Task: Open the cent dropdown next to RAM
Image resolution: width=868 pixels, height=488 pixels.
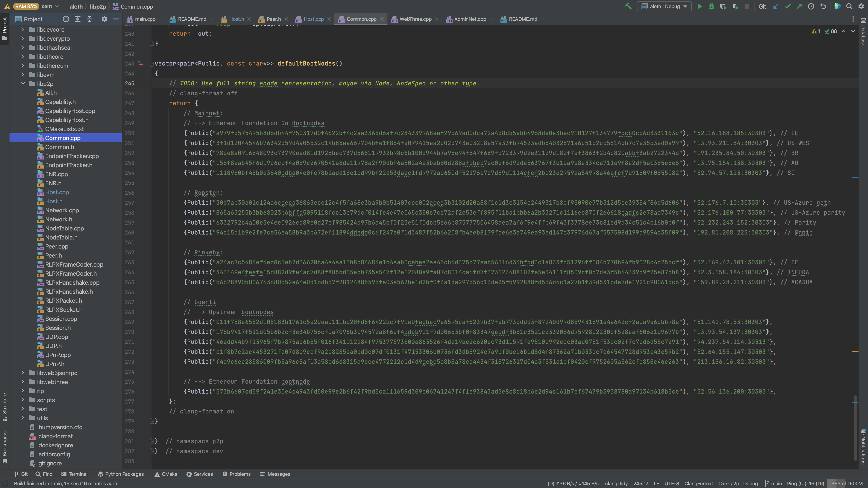Action: (x=50, y=6)
